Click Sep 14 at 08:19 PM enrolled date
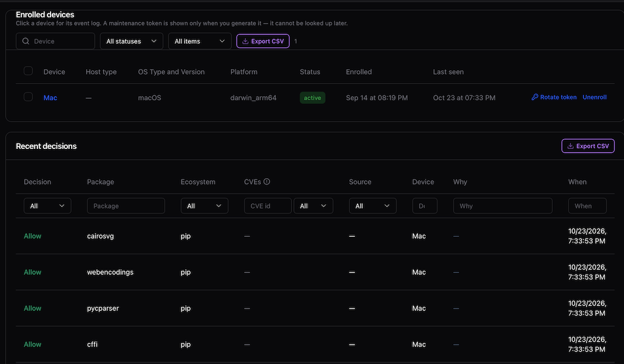The width and height of the screenshot is (624, 364). [377, 98]
